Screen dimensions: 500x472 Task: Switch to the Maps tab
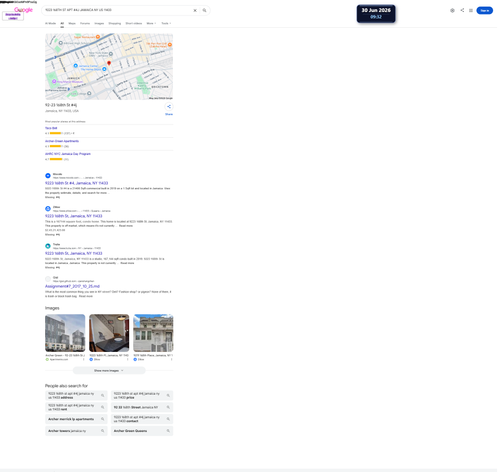tap(72, 24)
